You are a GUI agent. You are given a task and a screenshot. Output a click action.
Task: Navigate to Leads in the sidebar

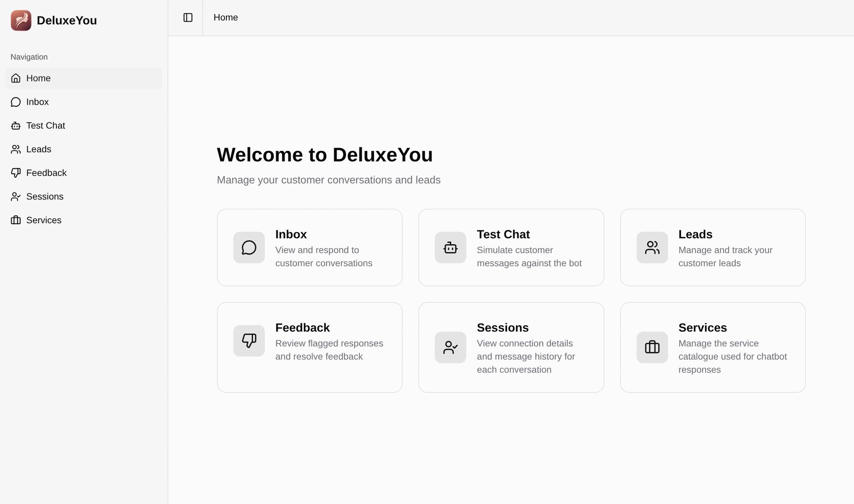coord(84,149)
